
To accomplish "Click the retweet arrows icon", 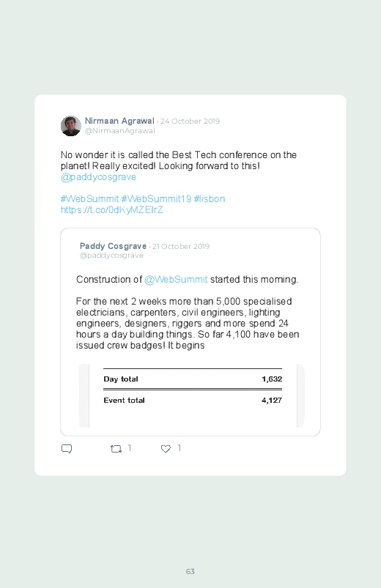I will (x=116, y=449).
